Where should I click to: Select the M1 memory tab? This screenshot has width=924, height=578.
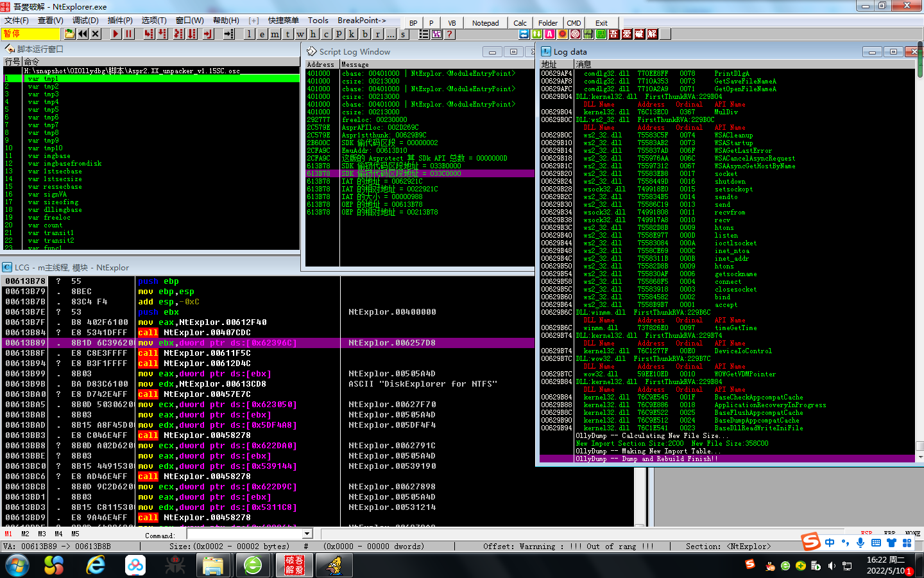8,534
